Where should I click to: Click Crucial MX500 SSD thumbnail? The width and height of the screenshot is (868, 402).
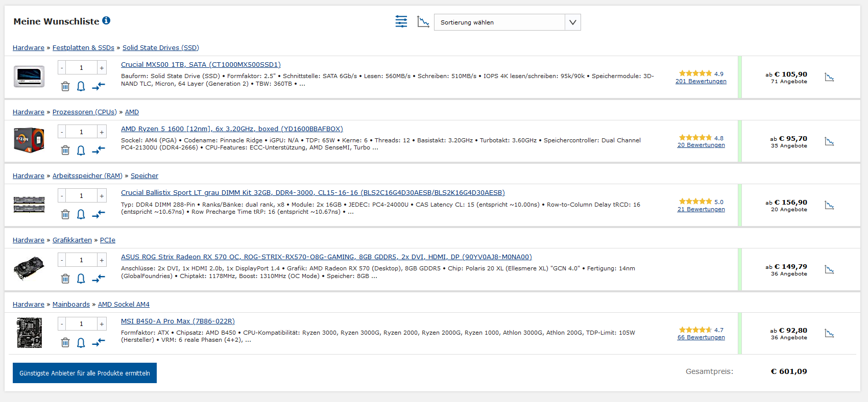pos(29,77)
